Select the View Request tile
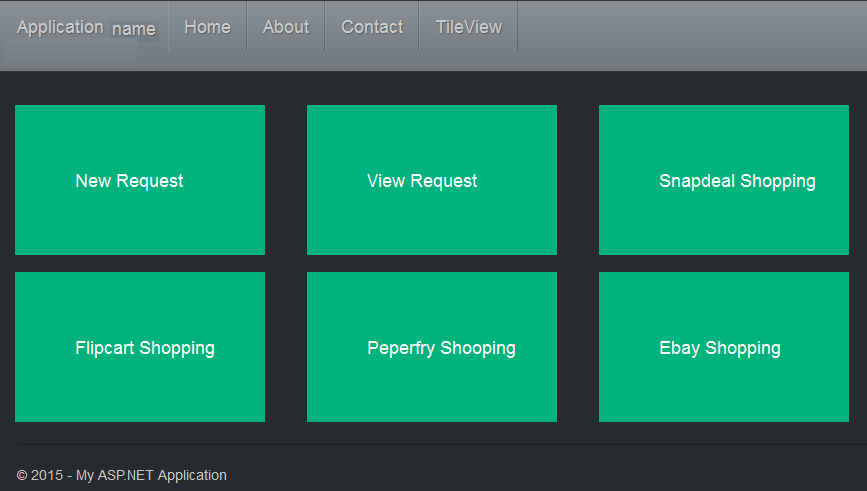Screen dimensions: 867x491 coord(432,180)
